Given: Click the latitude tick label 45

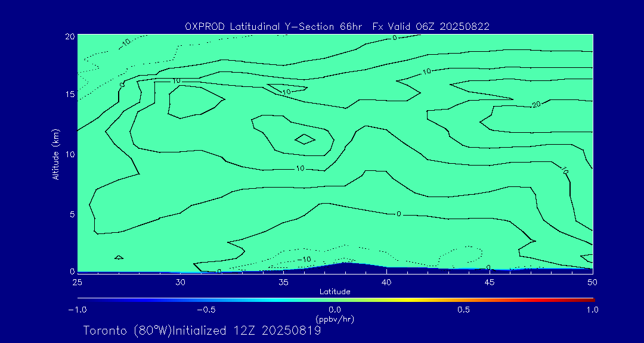Looking at the screenshot, I should click(489, 281).
